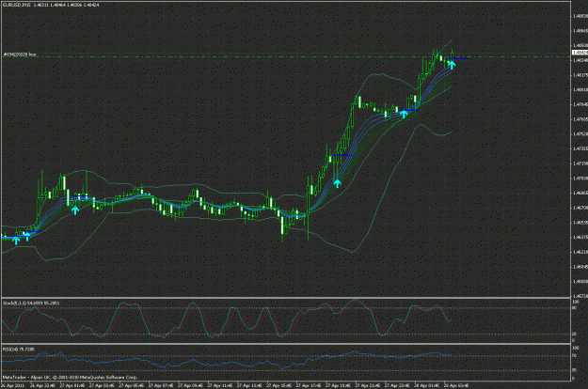Click the 80 level on Stochastic scale
The height and width of the screenshot is (389, 588).
574,308
